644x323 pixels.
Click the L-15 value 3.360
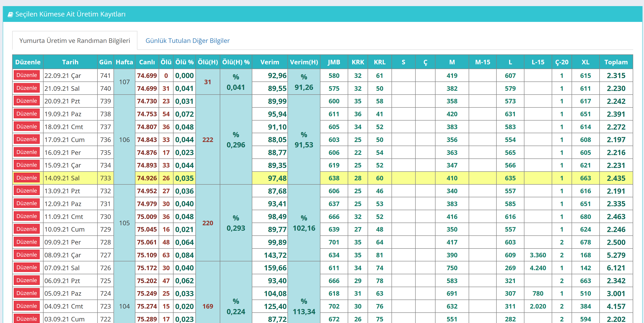click(538, 255)
